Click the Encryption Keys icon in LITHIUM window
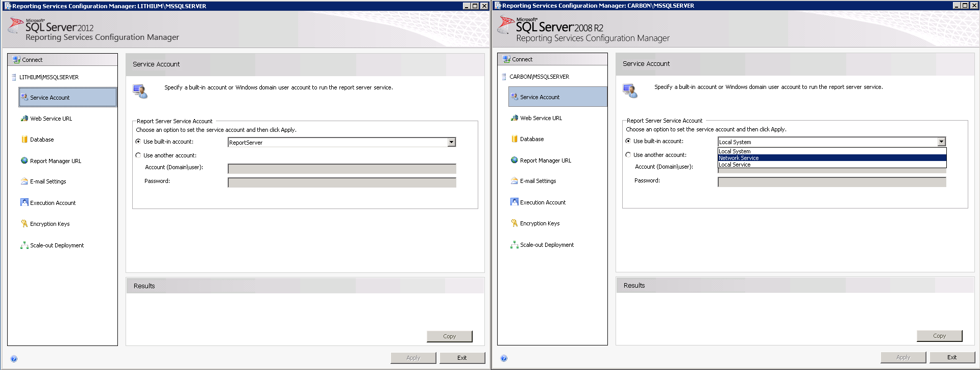This screenshot has height=370, width=980. pos(24,224)
